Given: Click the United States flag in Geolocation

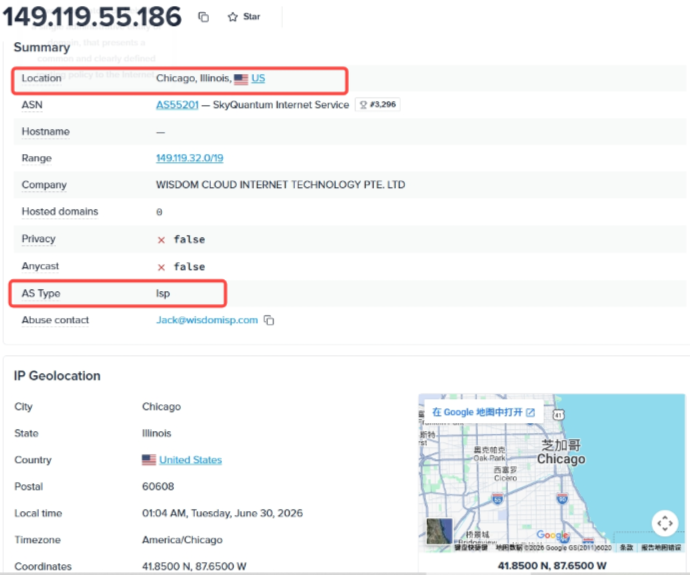Looking at the screenshot, I should click(x=149, y=460).
